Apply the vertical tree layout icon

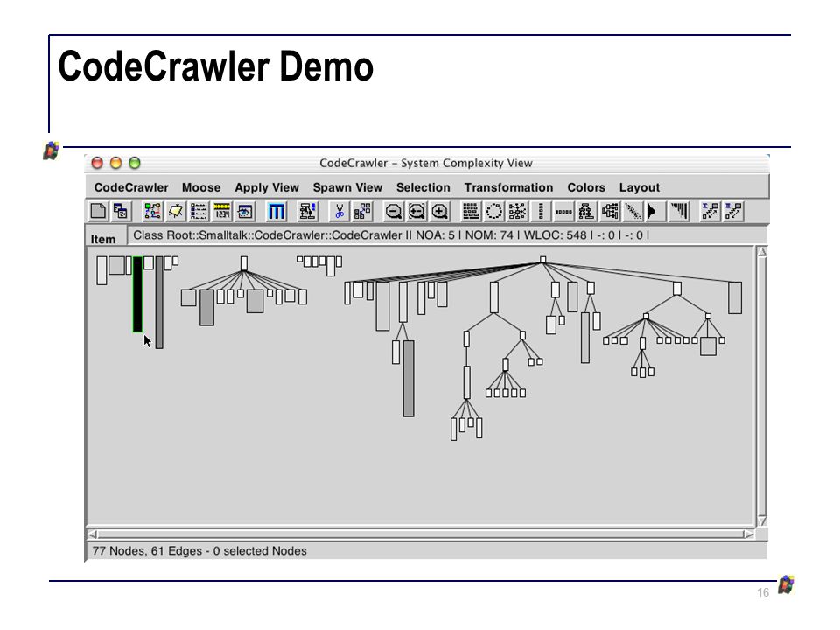586,211
